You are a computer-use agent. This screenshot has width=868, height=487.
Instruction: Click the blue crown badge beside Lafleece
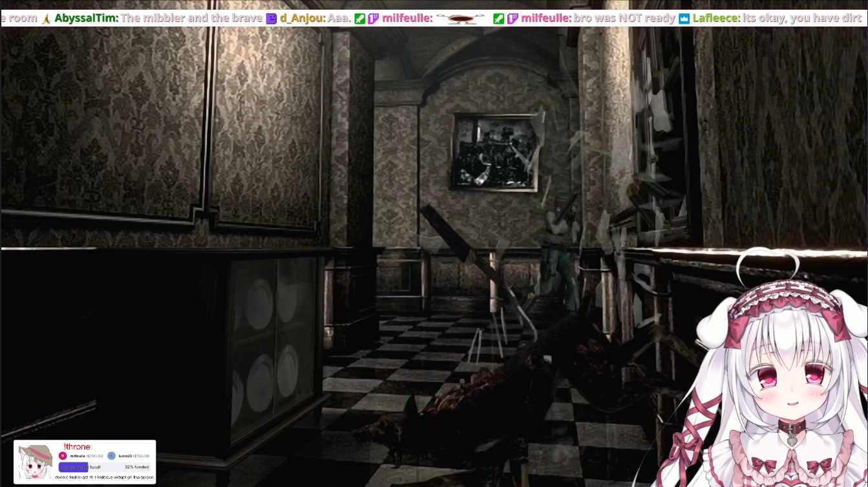tap(684, 18)
